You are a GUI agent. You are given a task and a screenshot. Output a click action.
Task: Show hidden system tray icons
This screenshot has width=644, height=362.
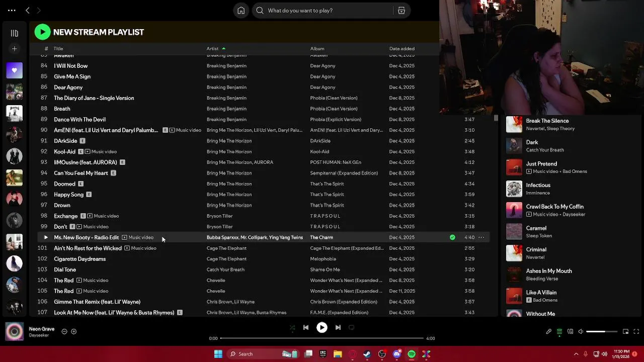point(576,354)
